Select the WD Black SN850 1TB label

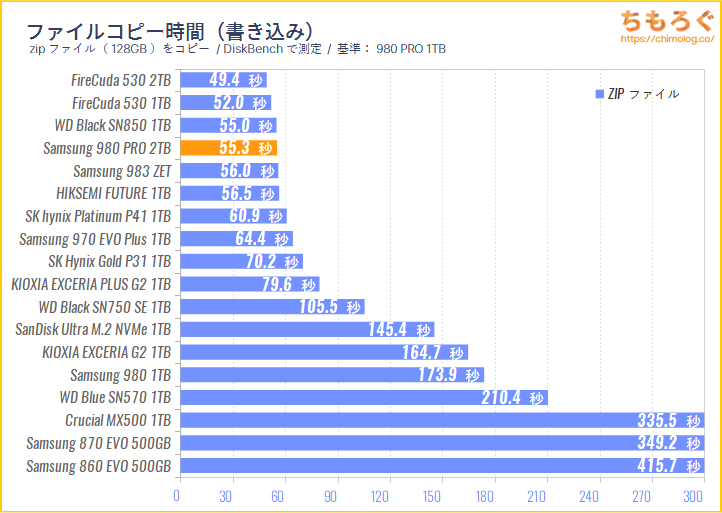[113, 125]
